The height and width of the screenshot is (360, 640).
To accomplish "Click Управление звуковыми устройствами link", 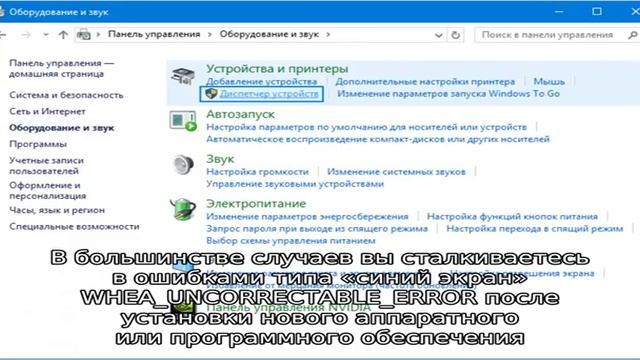I will pyautogui.click(x=295, y=184).
